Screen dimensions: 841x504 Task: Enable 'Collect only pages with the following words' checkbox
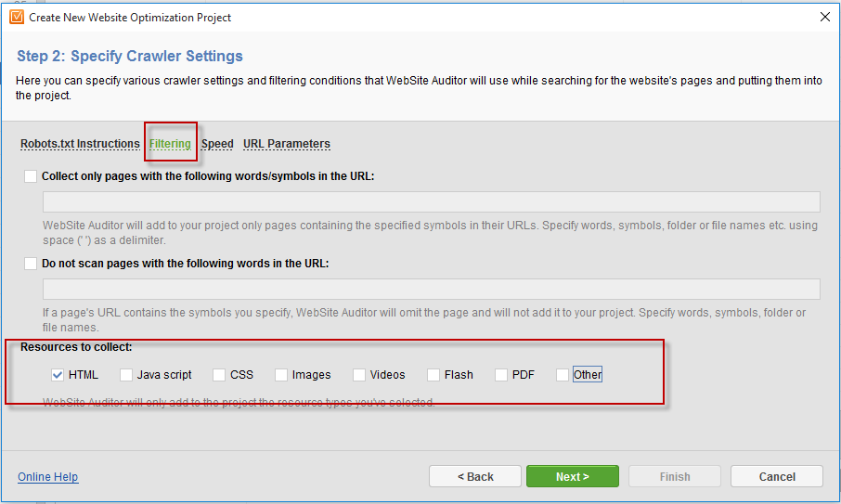31,176
